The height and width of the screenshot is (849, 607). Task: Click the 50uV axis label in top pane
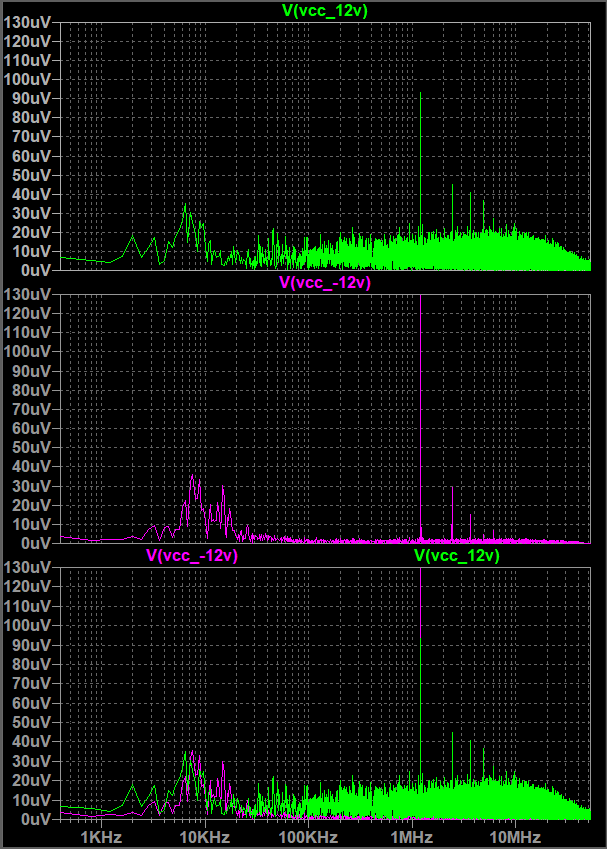[31, 175]
